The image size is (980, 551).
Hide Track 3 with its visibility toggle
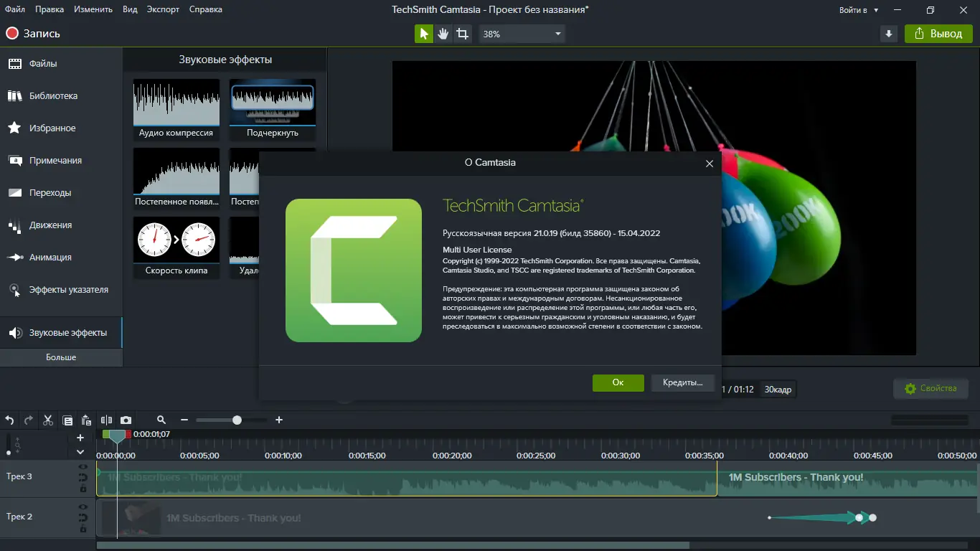tap(83, 467)
